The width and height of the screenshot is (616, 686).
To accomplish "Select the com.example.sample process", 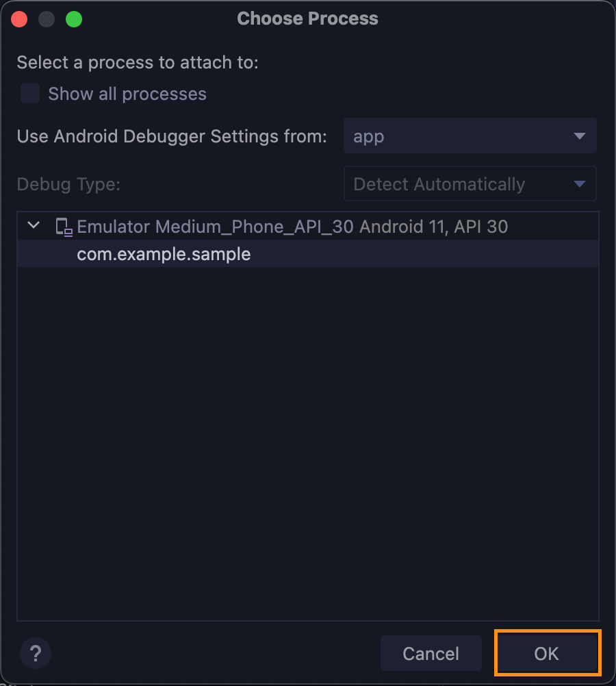I will (164, 254).
